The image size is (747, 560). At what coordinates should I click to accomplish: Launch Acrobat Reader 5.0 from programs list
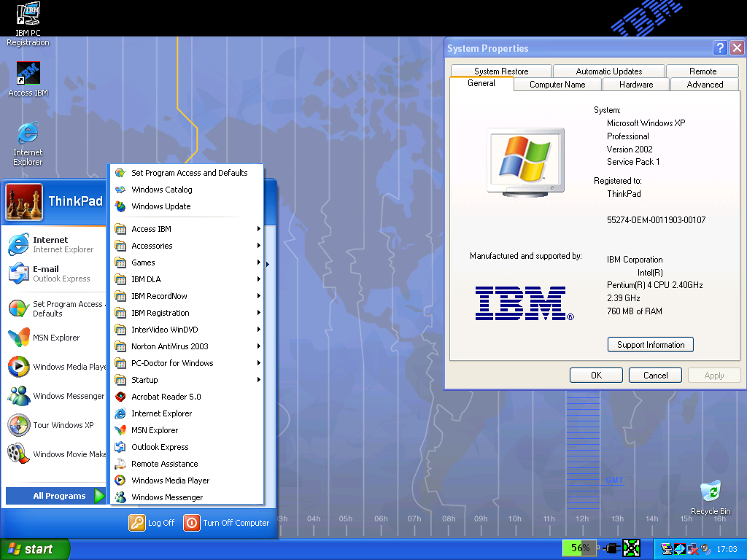point(166,397)
